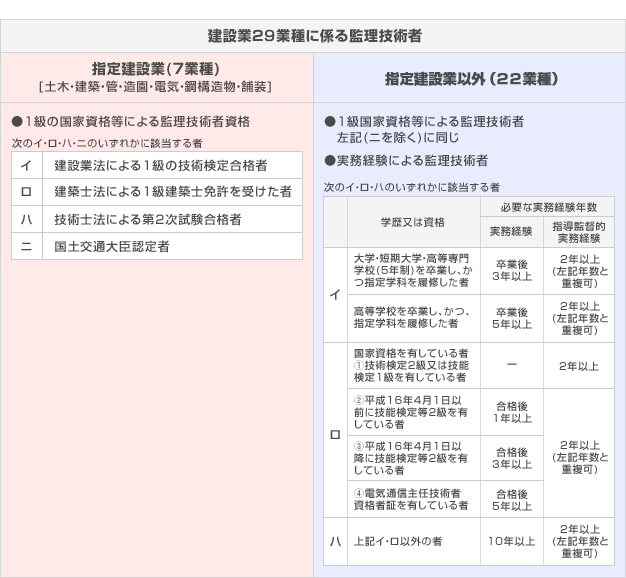Click the cell 卒業後3年以上
The image size is (626, 578).
512,271
